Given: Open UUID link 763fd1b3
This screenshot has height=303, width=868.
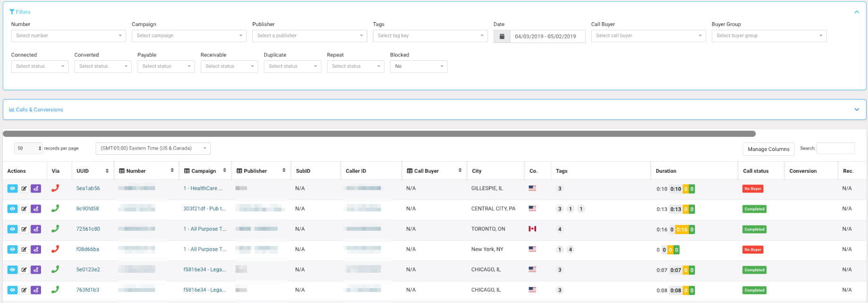Looking at the screenshot, I should pos(88,290).
